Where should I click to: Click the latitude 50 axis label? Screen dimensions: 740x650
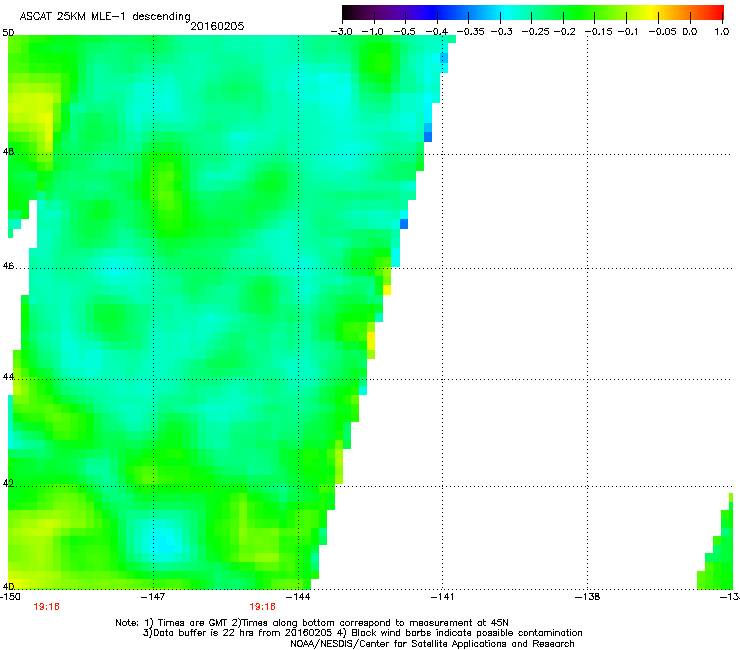coord(8,33)
